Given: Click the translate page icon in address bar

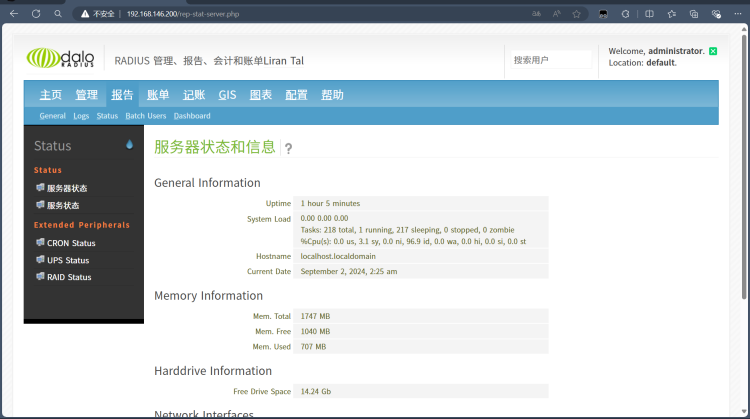Looking at the screenshot, I should pyautogui.click(x=536, y=14).
